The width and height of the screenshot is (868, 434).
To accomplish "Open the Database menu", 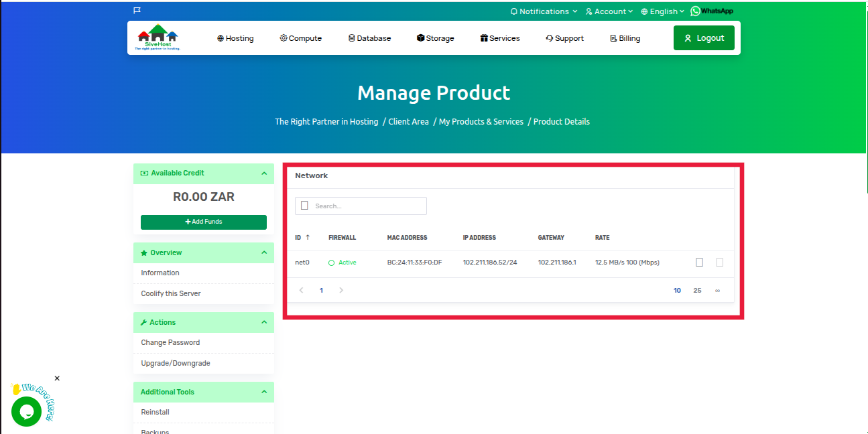I will 370,38.
